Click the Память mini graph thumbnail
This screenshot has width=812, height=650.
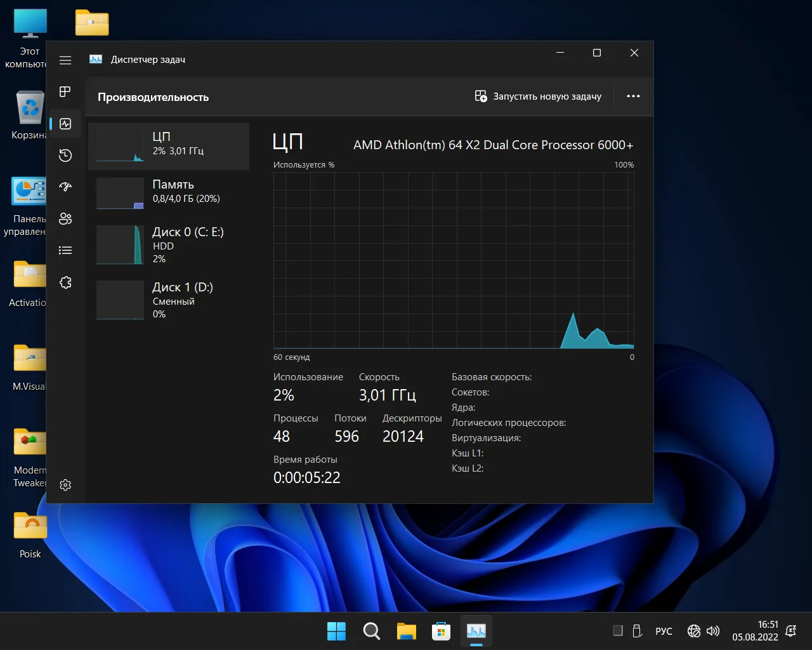click(120, 194)
